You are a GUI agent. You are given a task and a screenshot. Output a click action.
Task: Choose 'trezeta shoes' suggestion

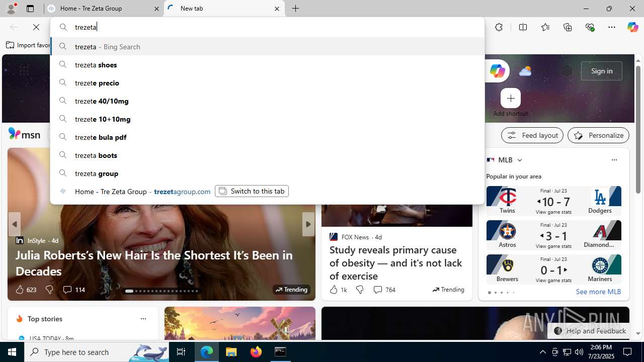268,65
